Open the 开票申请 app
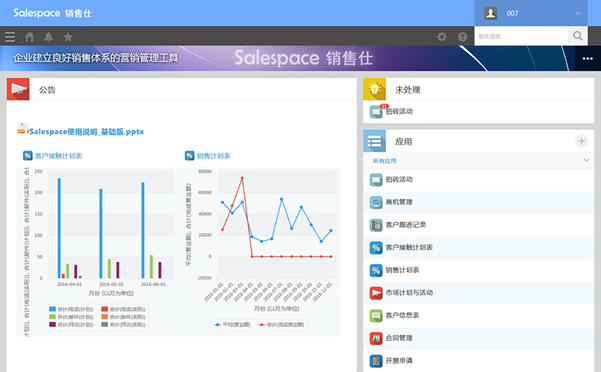 coord(478,361)
